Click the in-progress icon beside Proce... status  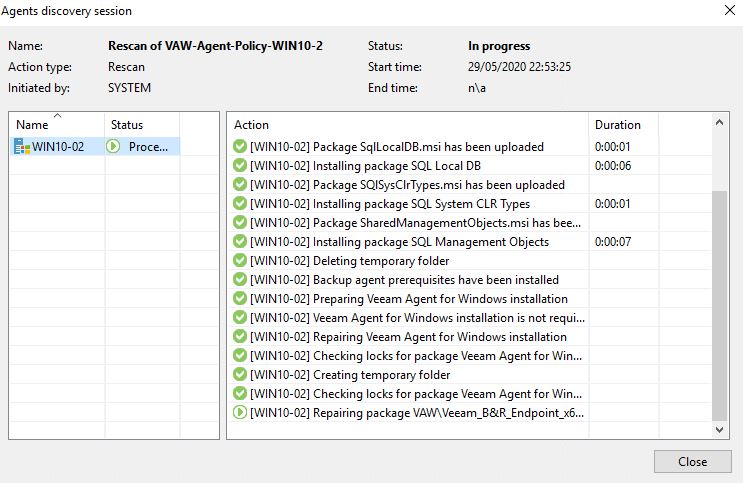pos(113,146)
